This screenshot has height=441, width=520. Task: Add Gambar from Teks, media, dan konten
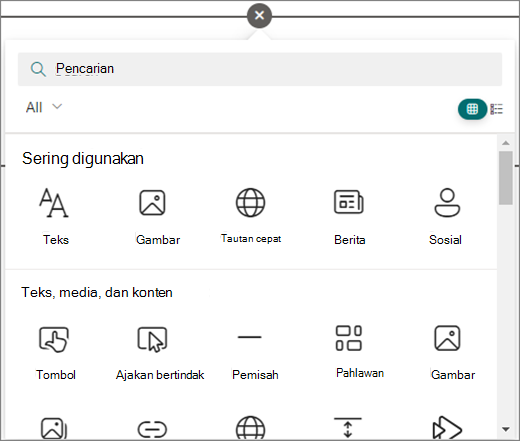452,353
